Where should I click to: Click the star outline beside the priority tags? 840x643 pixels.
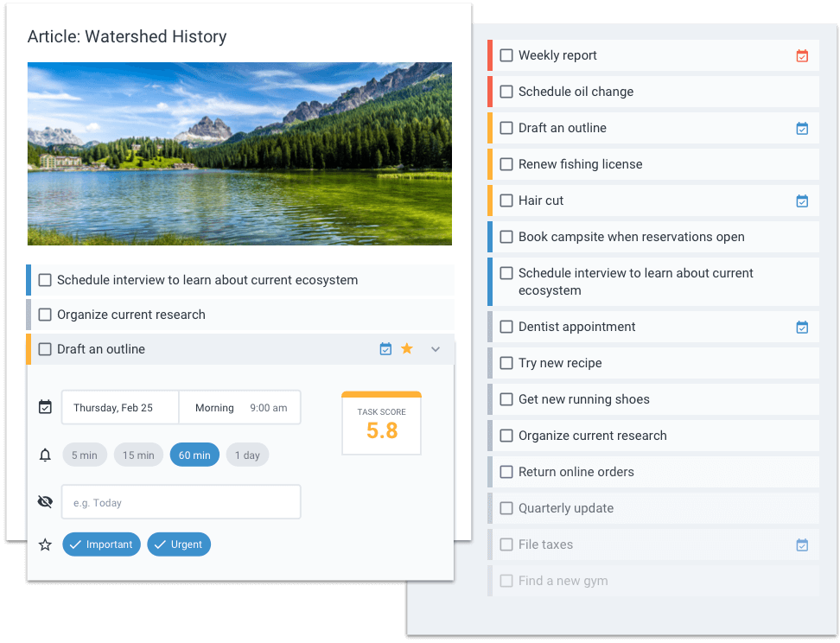[x=45, y=544]
